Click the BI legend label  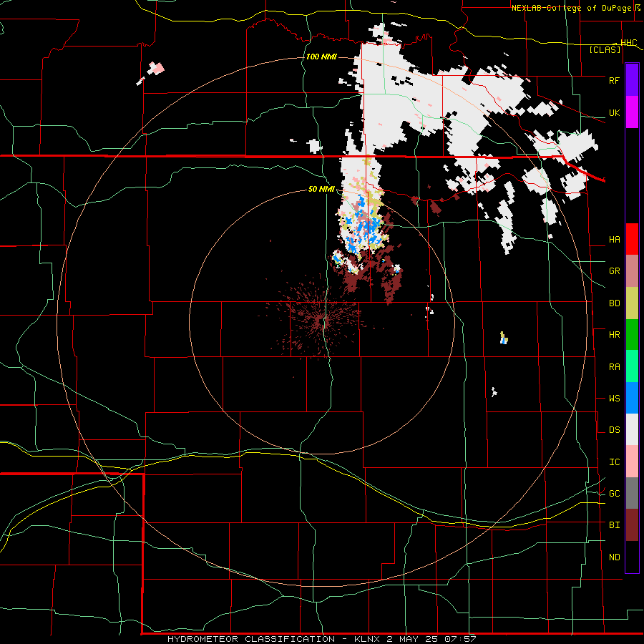614,525
